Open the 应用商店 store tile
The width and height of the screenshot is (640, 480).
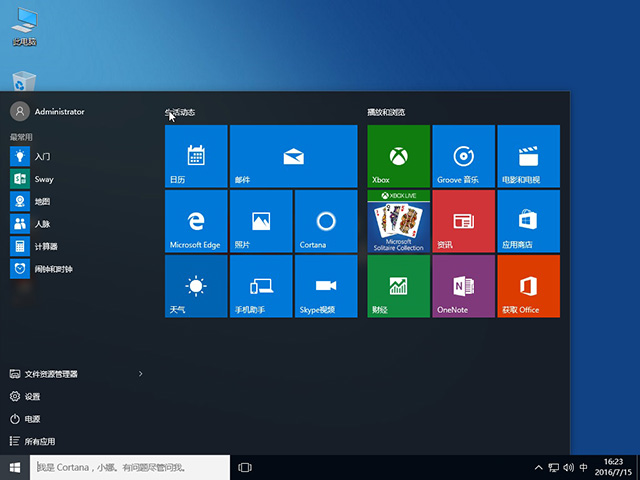[528, 221]
